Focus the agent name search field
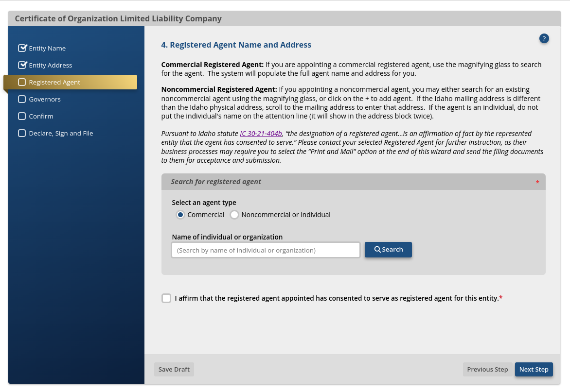Screen dimensions: 570x392 tap(266, 250)
